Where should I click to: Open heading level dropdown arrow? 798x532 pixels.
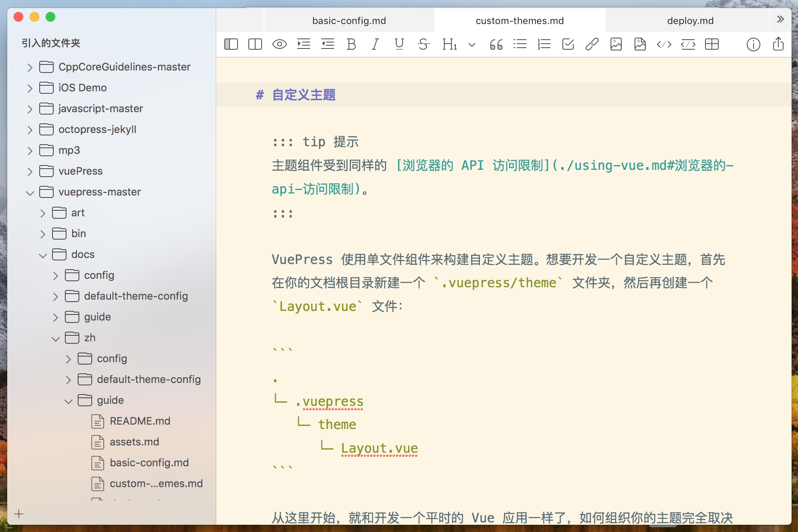pos(472,44)
